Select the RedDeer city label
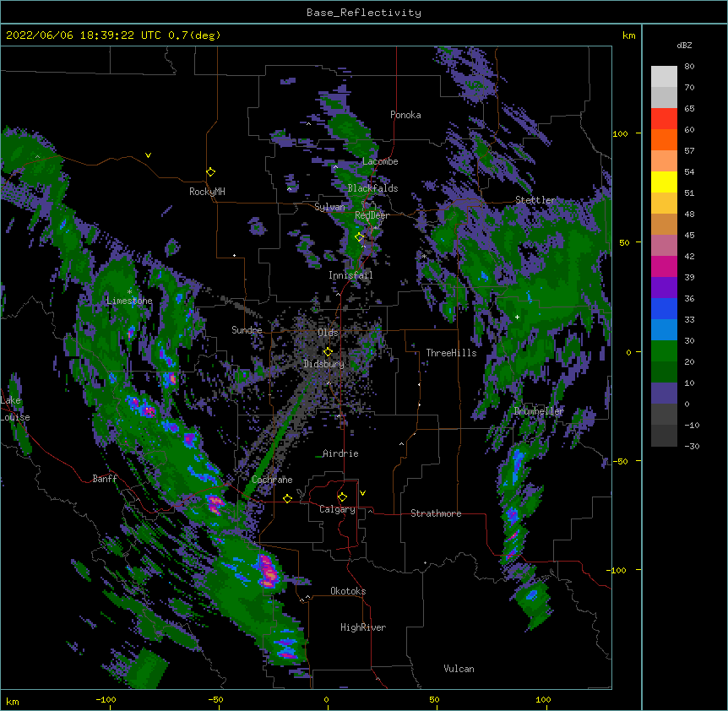Image resolution: width=728 pixels, height=711 pixels. [372, 215]
